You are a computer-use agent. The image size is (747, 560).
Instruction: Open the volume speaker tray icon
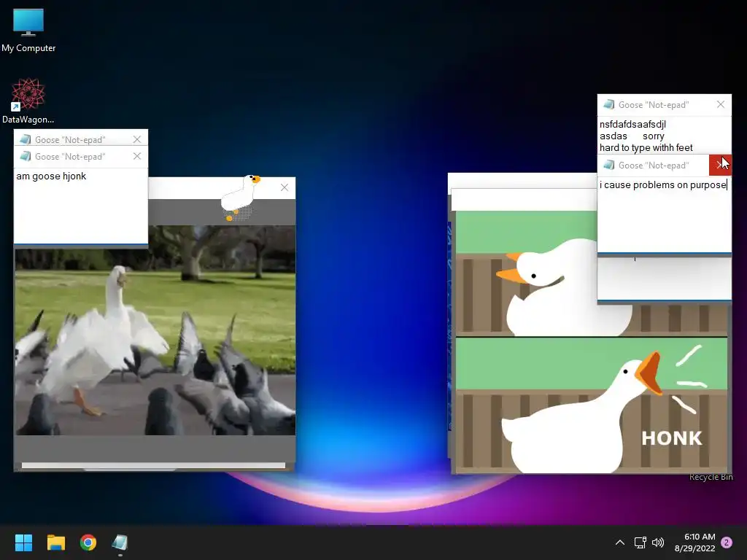pos(658,542)
